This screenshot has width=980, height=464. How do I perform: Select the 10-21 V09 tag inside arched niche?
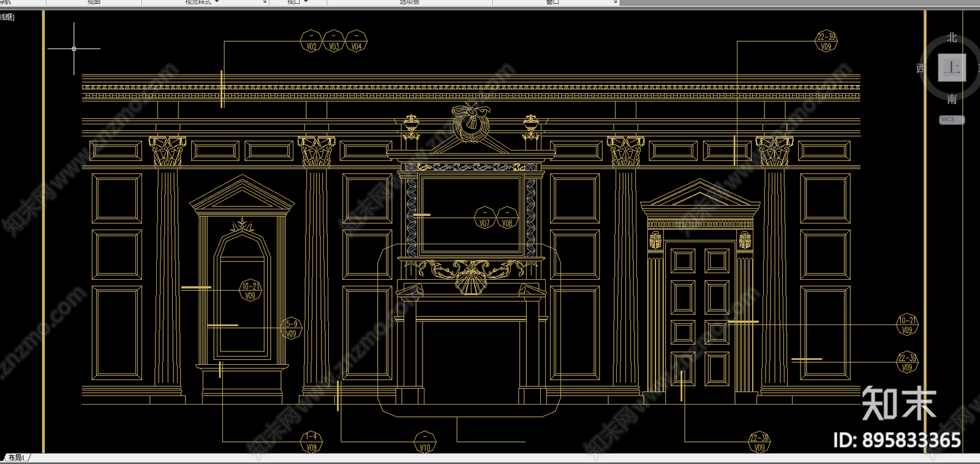[x=250, y=290]
